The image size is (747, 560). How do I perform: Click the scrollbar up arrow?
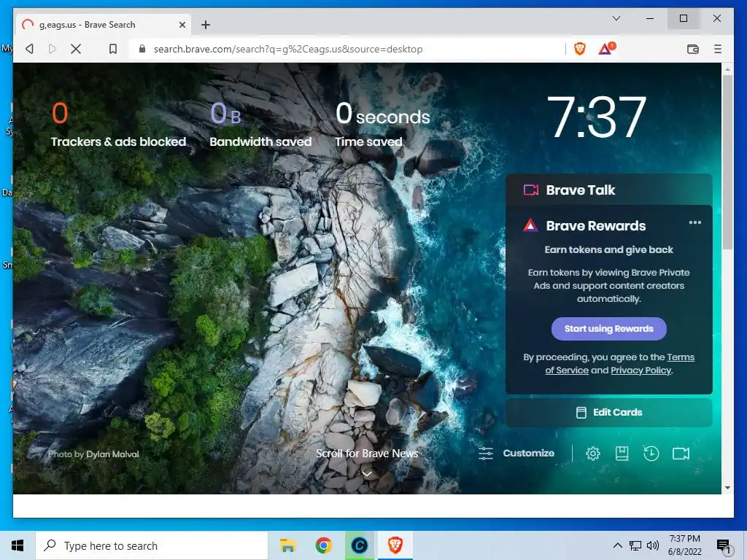(x=727, y=69)
